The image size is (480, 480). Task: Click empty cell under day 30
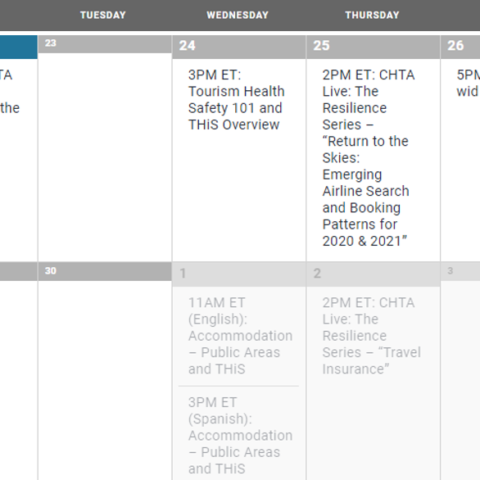point(105,380)
